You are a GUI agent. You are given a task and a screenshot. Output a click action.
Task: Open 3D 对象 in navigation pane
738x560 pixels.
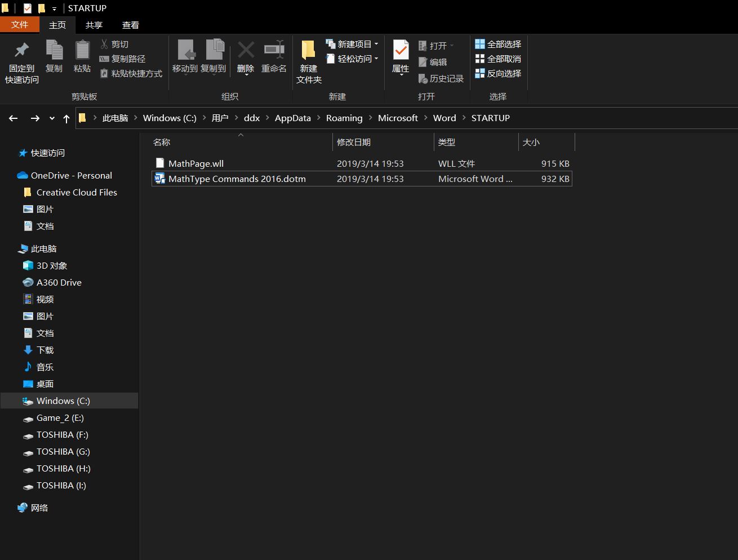(52, 266)
